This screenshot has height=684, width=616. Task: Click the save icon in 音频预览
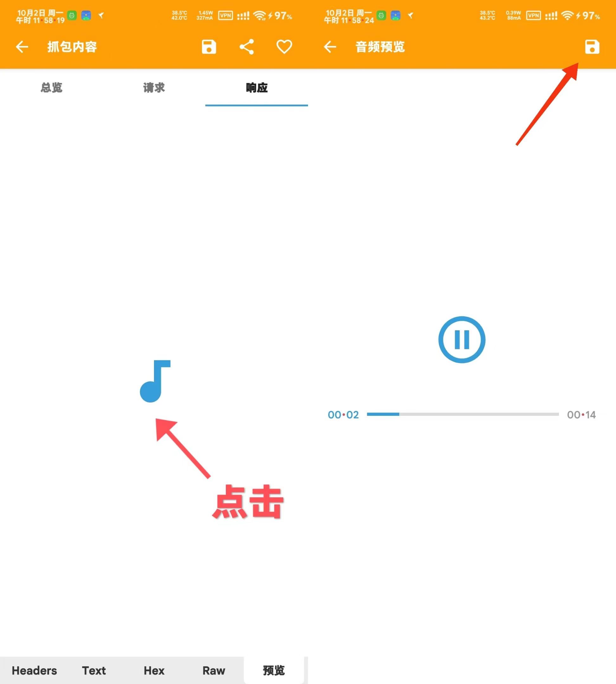click(x=592, y=46)
